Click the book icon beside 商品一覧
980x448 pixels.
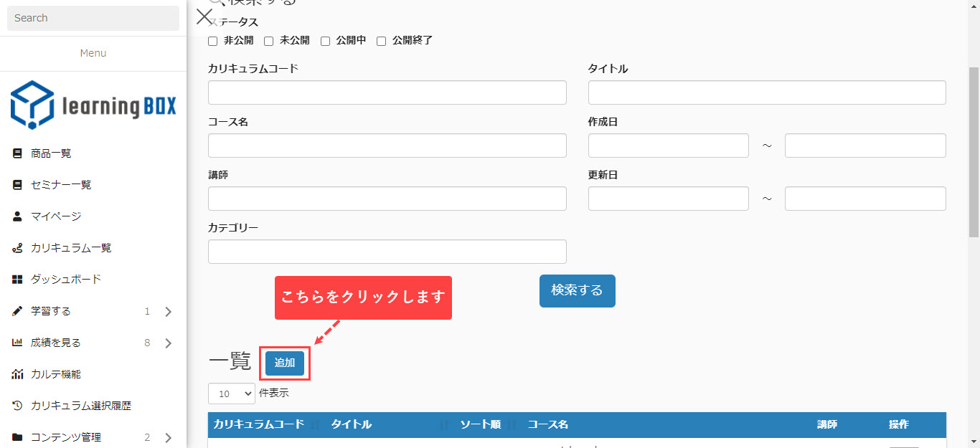click(18, 153)
